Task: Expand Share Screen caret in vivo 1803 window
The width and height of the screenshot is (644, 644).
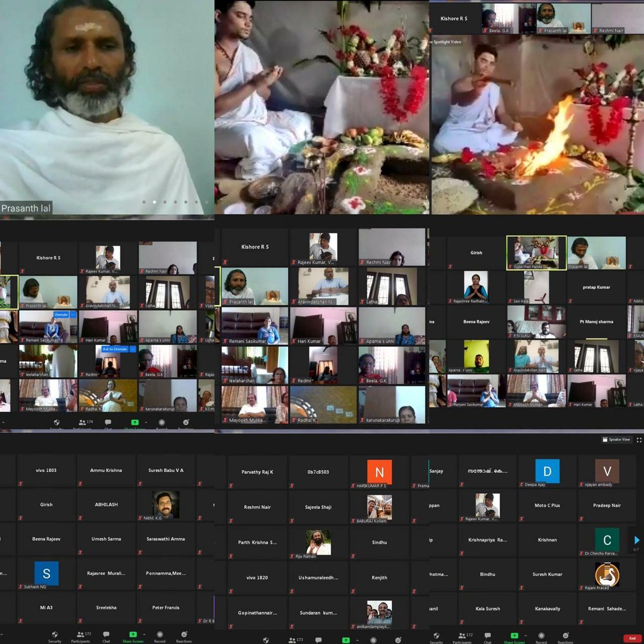Action: pyautogui.click(x=144, y=634)
